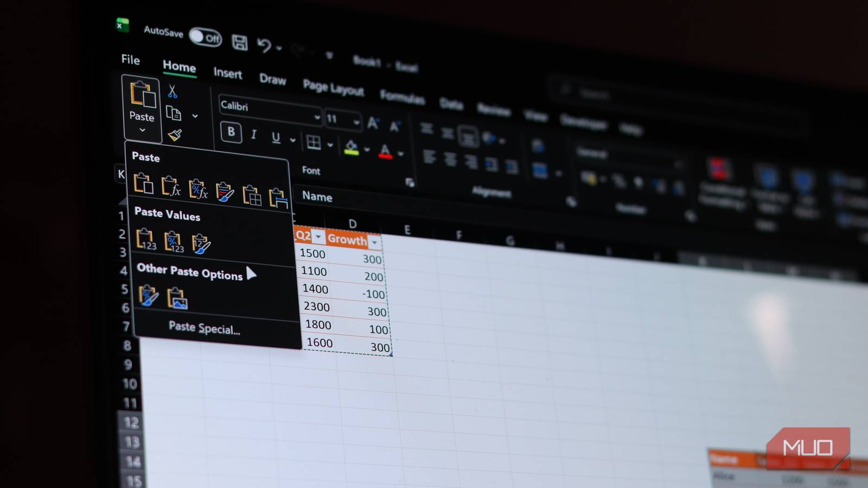Paste Formatting only under Other Options
868x488 pixels.
point(149,296)
